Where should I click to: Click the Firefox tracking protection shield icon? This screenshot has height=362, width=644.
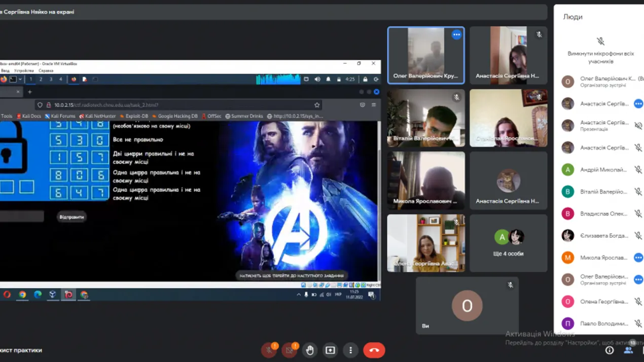pyautogui.click(x=40, y=105)
